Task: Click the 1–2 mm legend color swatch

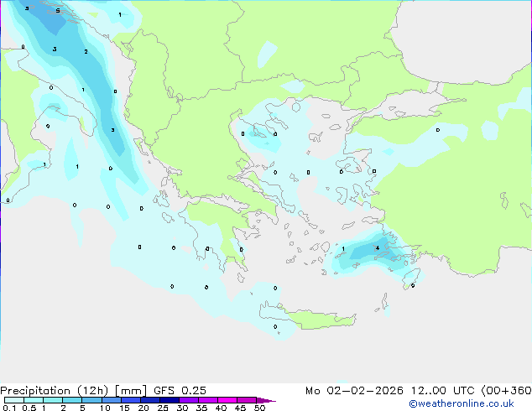Action: 53,400
